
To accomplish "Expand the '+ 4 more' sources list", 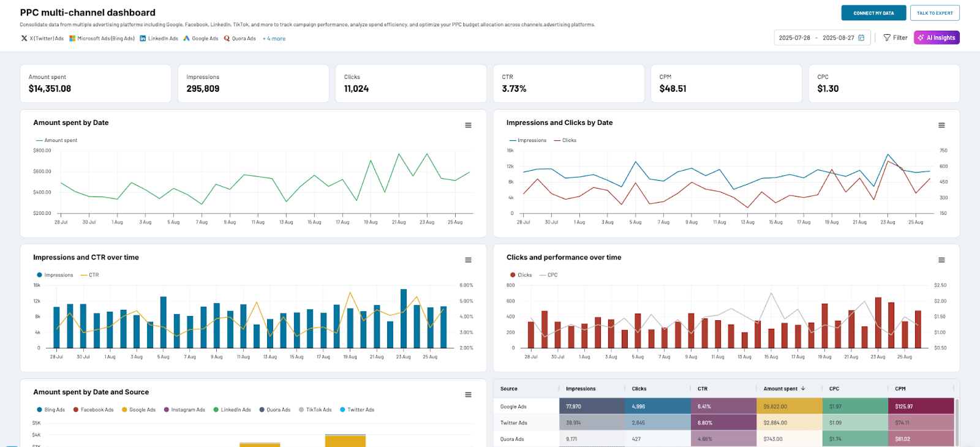I will 274,39.
